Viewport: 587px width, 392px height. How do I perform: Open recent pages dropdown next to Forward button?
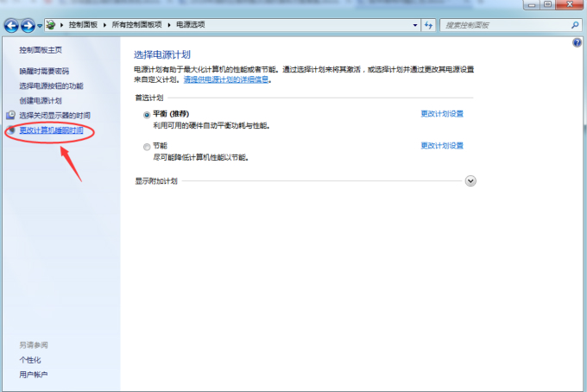tap(40, 26)
